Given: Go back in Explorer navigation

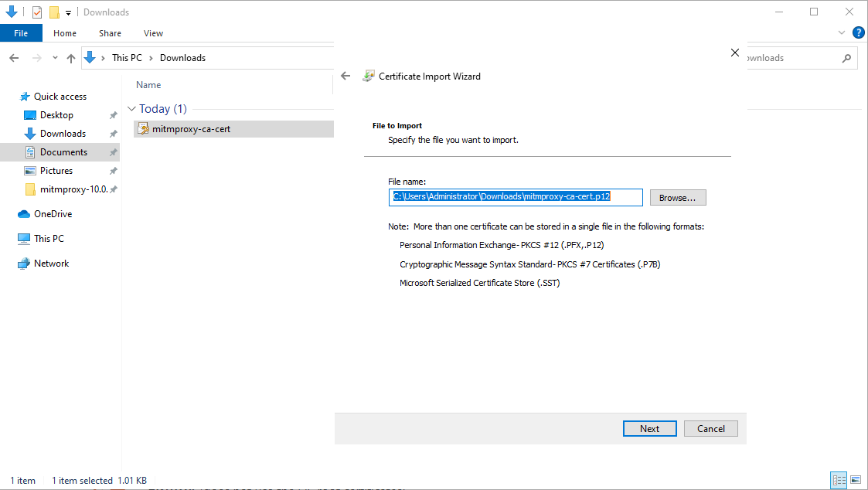Looking at the screenshot, I should (x=15, y=58).
